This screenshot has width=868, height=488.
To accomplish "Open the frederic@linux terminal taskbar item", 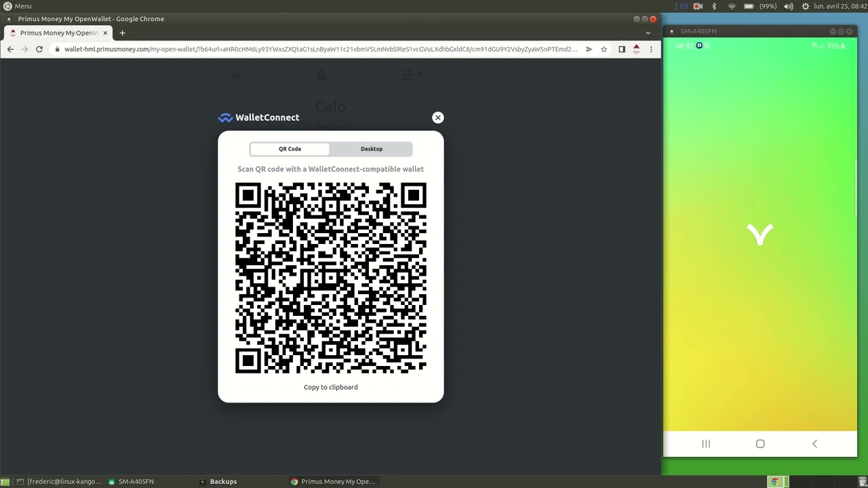I will (59, 481).
